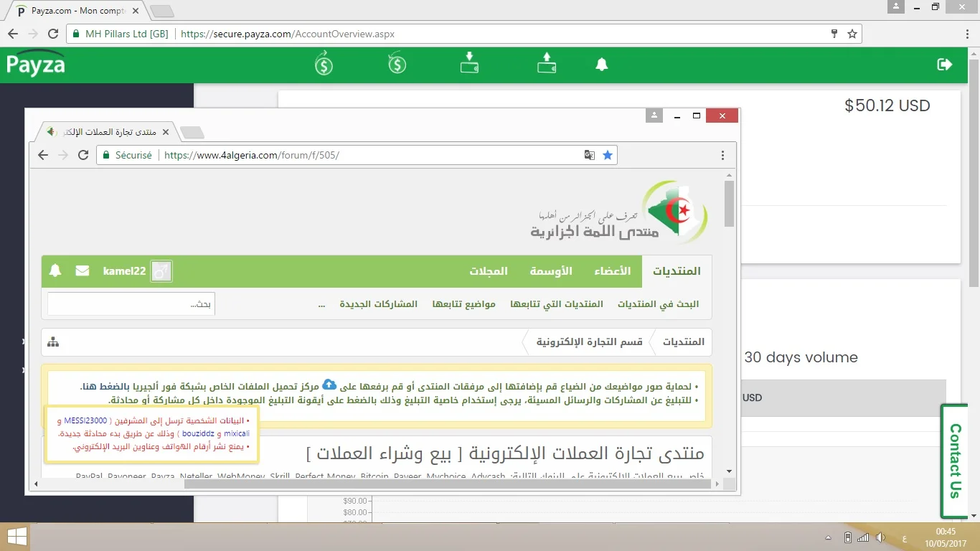Click the forum envelope messages icon
The width and height of the screenshot is (980, 551).
[83, 271]
